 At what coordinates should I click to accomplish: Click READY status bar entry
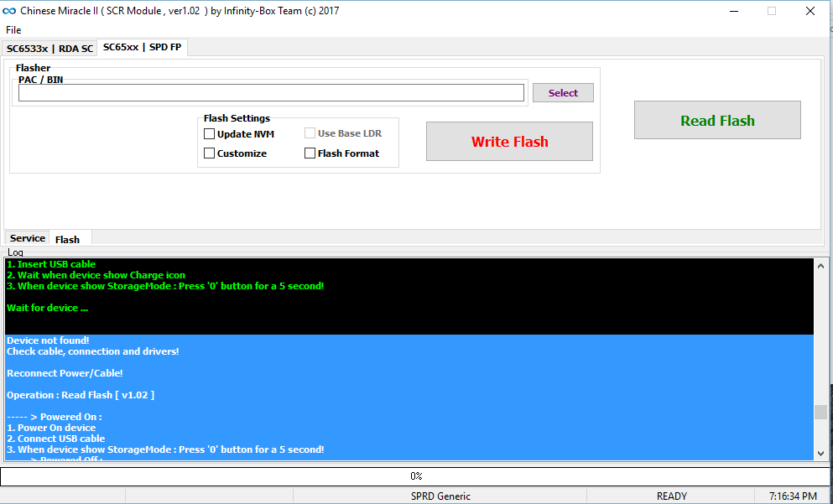671,496
